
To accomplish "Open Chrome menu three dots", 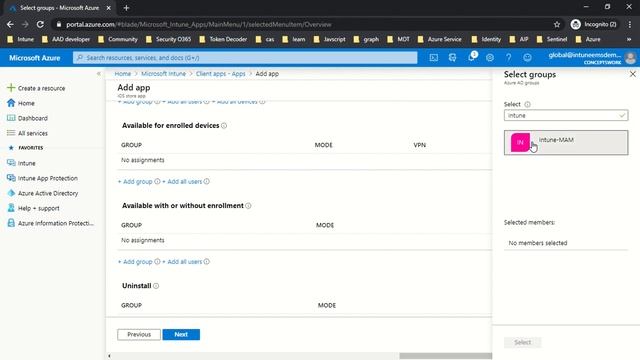I will tap(630, 24).
